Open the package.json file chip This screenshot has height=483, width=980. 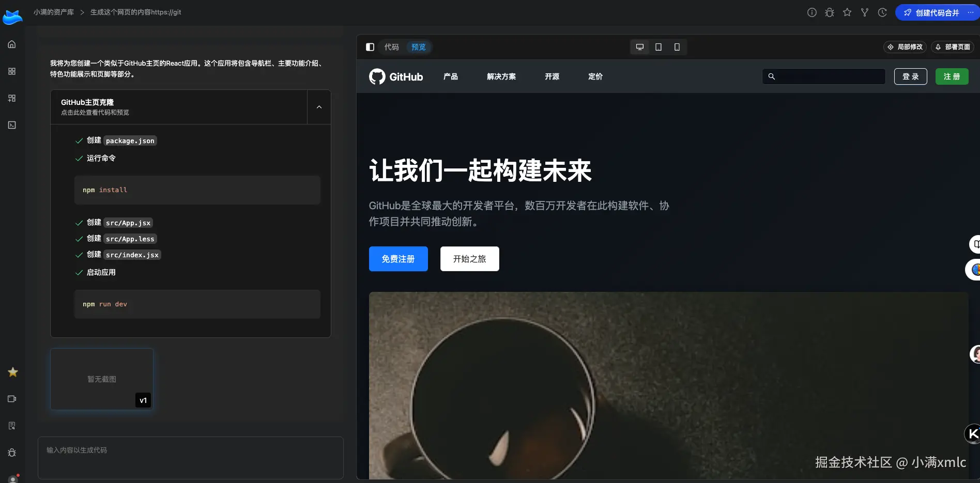(130, 141)
